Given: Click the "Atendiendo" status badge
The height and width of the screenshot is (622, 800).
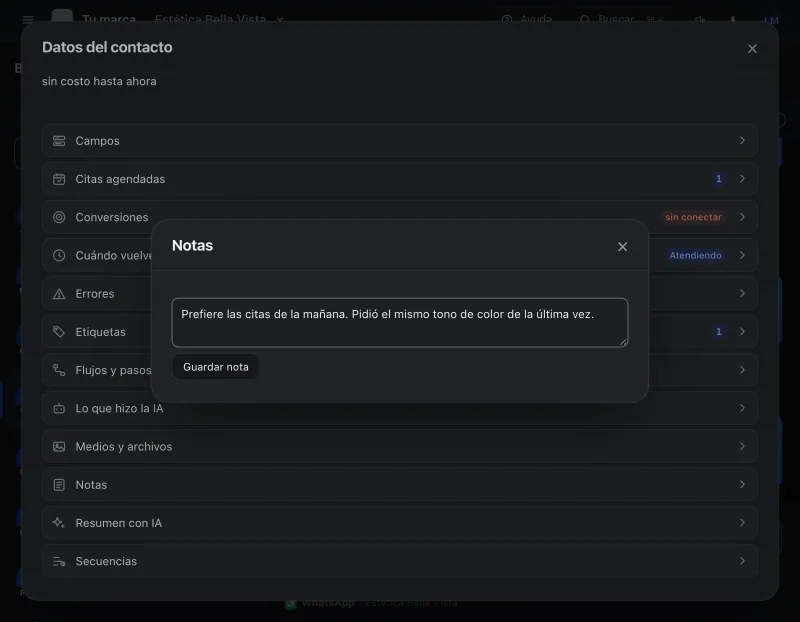Looking at the screenshot, I should [695, 256].
